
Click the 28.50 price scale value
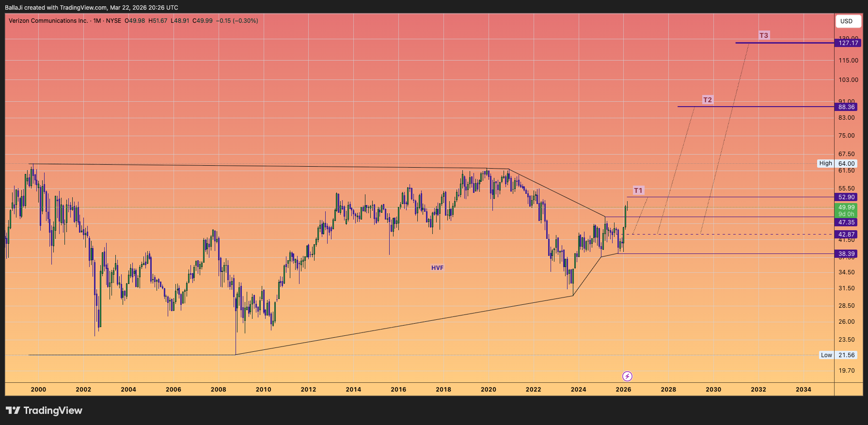(x=847, y=306)
